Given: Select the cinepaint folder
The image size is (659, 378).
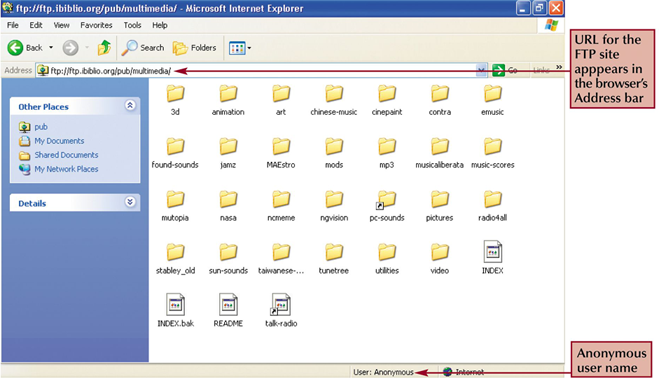Looking at the screenshot, I should 387,100.
